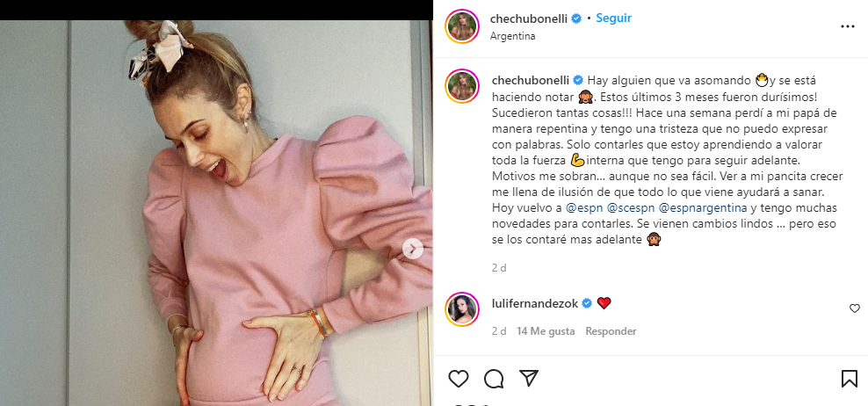This screenshot has height=406, width=868.
Task: Click chechubonelli avatar beside the caption
Action: tap(462, 86)
